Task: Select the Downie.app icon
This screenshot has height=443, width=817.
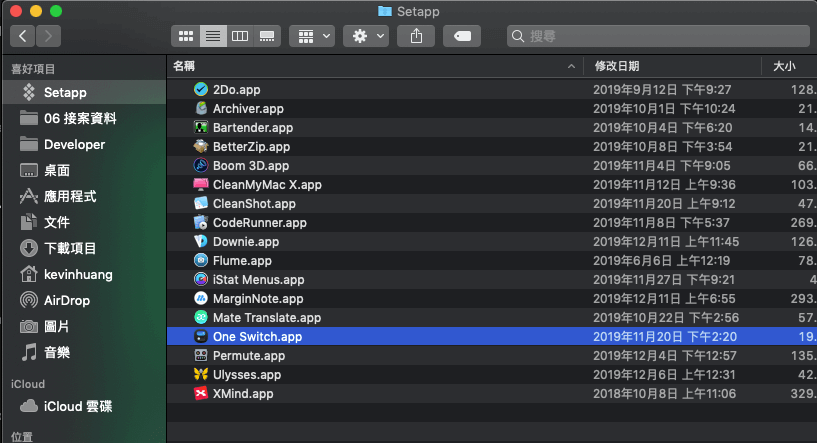Action: pos(201,242)
